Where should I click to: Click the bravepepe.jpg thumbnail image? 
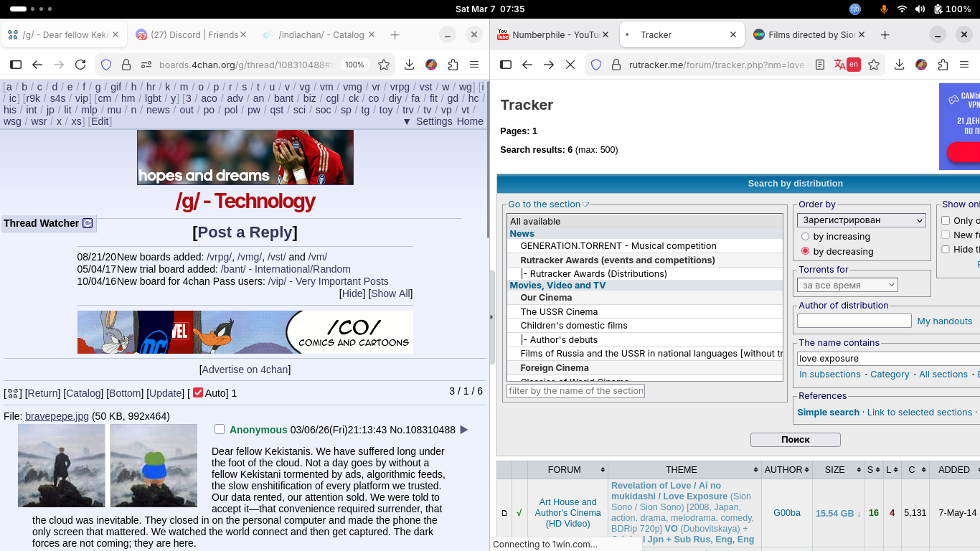coord(61,466)
